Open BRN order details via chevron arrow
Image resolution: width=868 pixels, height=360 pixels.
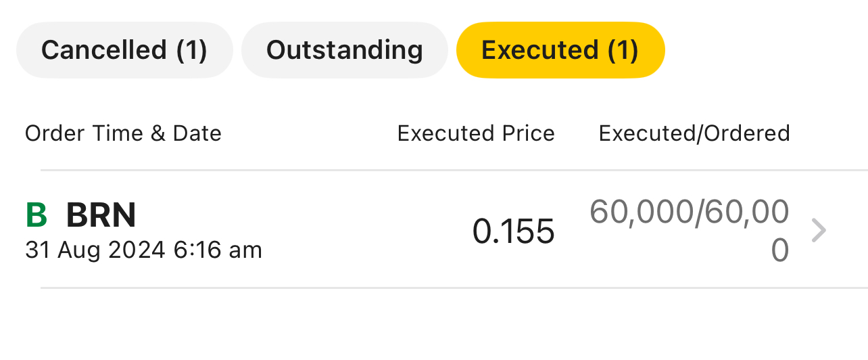(819, 231)
